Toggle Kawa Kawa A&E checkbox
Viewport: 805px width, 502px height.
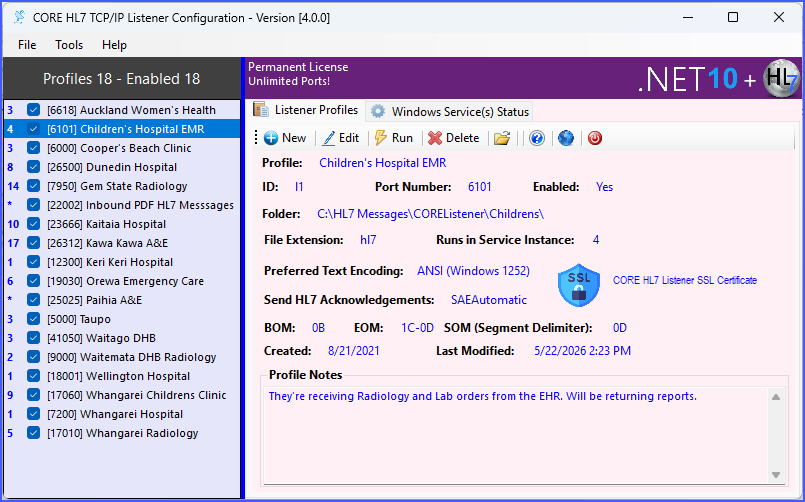(33, 243)
